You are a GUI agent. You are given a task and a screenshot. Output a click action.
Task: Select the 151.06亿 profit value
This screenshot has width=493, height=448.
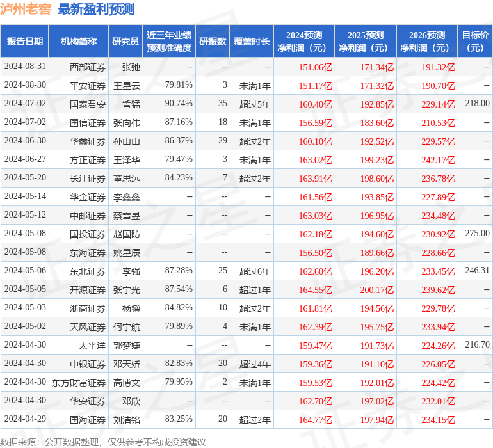point(316,67)
